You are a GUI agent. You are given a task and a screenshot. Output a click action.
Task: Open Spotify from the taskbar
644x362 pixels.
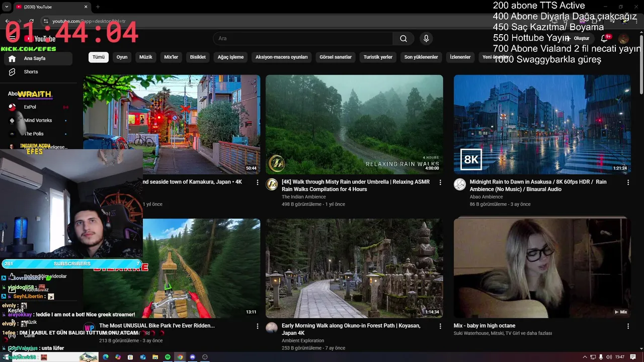[x=168, y=357]
